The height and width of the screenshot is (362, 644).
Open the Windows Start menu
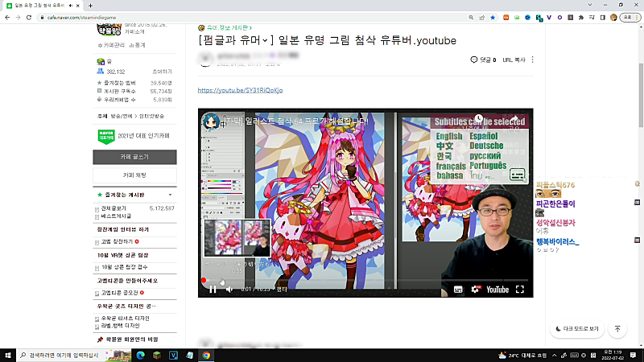(x=8, y=355)
